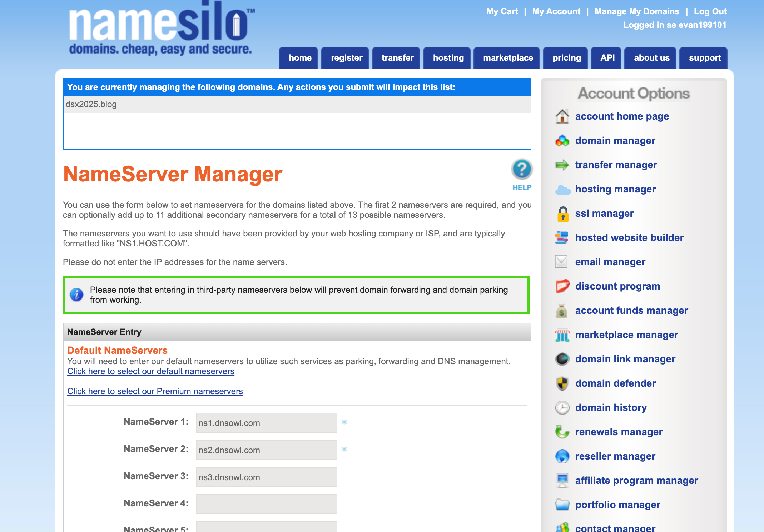Image resolution: width=764 pixels, height=532 pixels.
Task: Log Out from the top-right header
Action: [x=710, y=11]
